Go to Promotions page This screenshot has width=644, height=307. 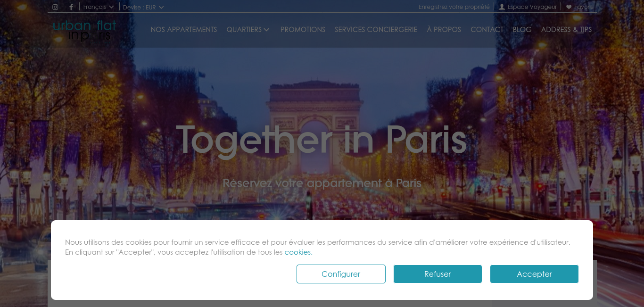click(x=303, y=30)
